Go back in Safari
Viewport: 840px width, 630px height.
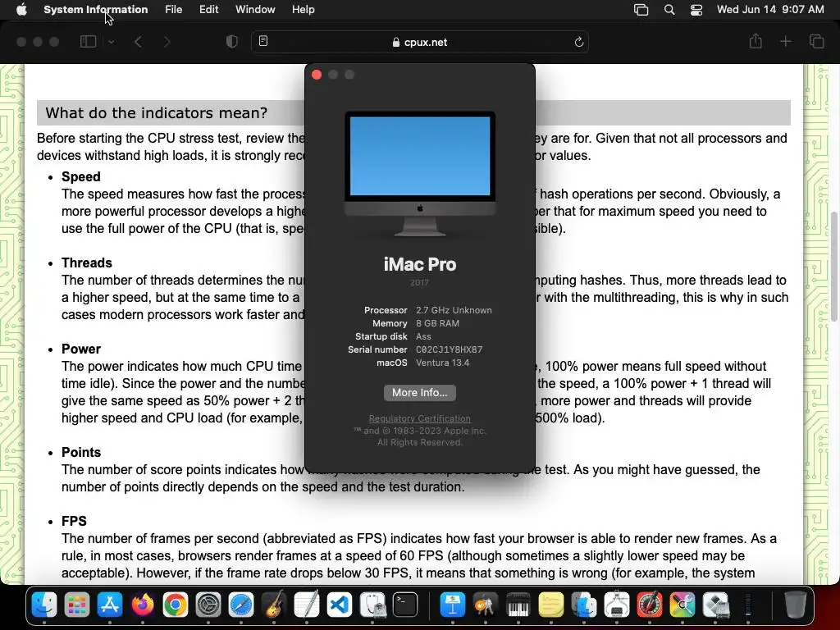tap(138, 42)
